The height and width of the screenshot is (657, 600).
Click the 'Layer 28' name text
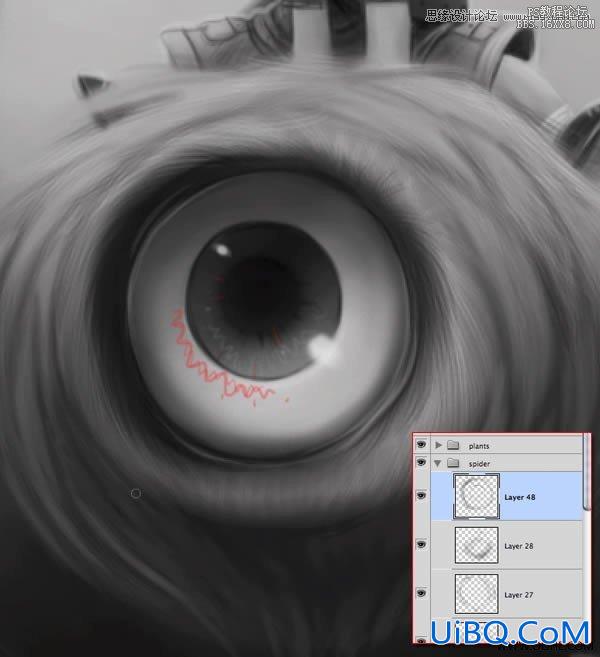519,546
